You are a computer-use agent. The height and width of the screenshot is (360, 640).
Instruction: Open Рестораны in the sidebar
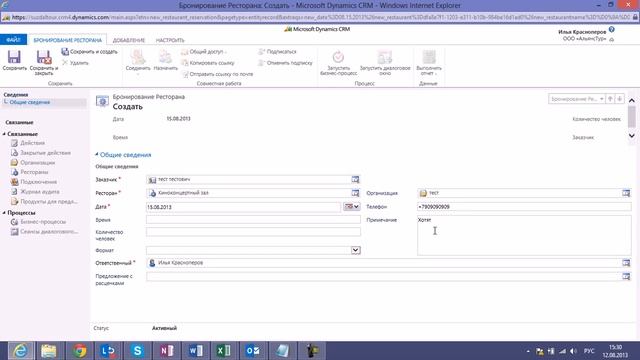point(34,172)
